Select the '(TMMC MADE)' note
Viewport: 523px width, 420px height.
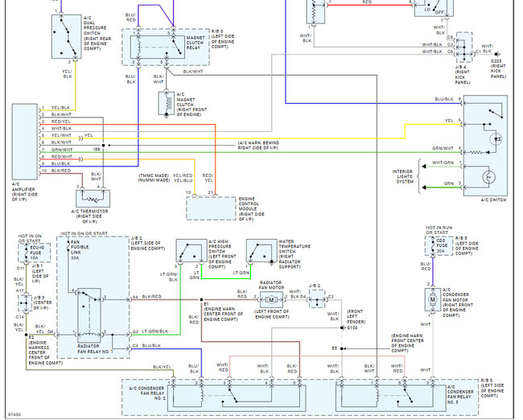[x=154, y=175]
